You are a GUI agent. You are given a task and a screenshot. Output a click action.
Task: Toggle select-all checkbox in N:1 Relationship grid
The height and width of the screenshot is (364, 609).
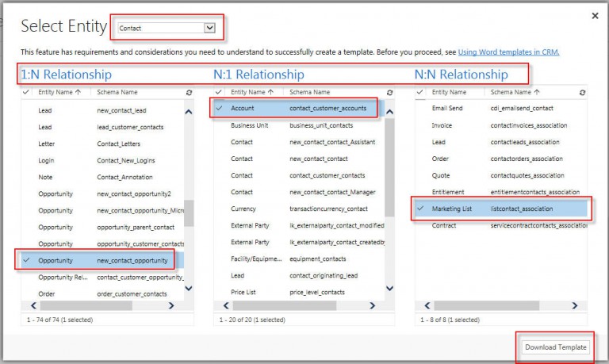coord(218,92)
